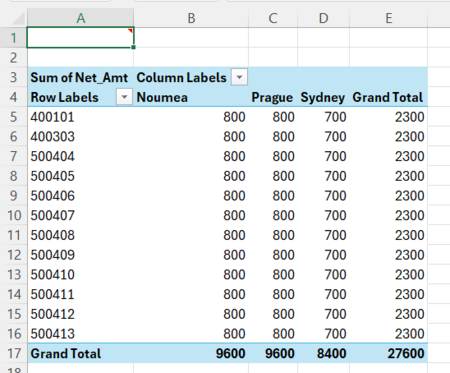The image size is (450, 373).
Task: Click the 'Column Labels' cell text
Action: tap(182, 77)
